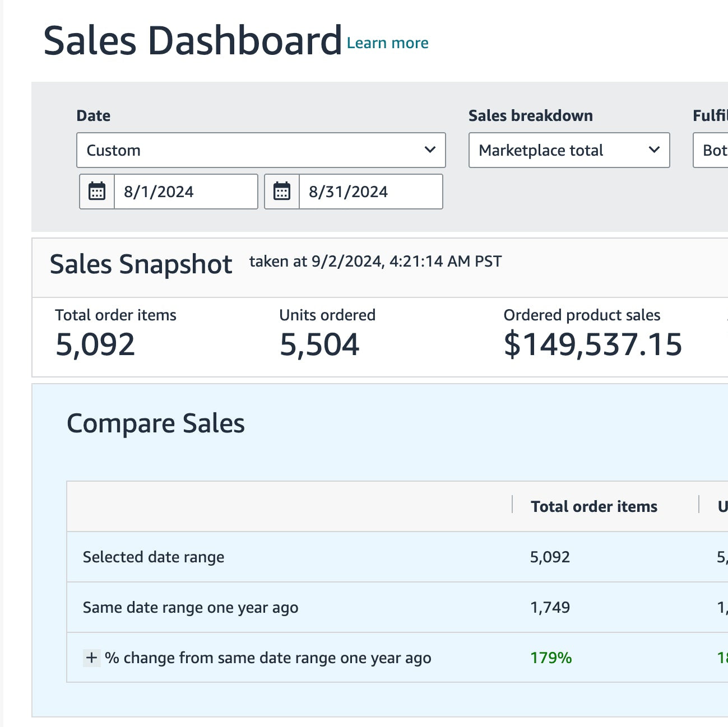Click the 8/1/2024 start date field

point(185,192)
